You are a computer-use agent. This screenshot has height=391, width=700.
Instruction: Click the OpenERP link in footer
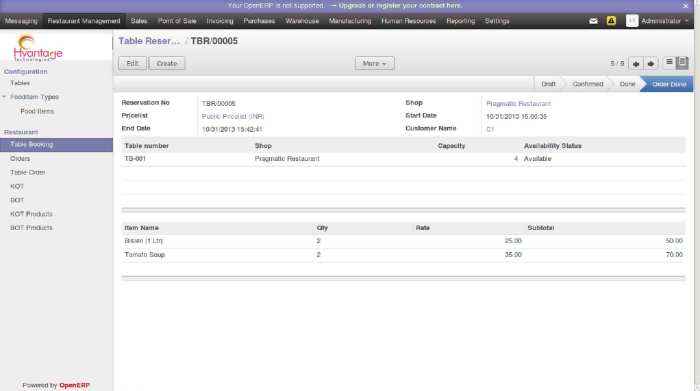point(75,385)
